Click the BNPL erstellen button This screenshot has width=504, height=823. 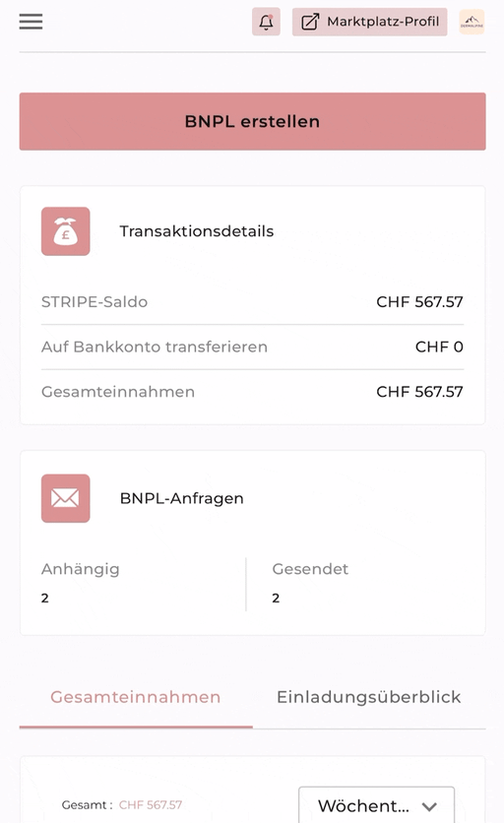253,121
